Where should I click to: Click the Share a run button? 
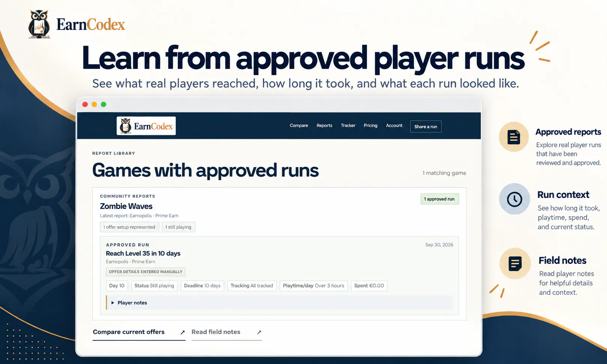coord(426,126)
